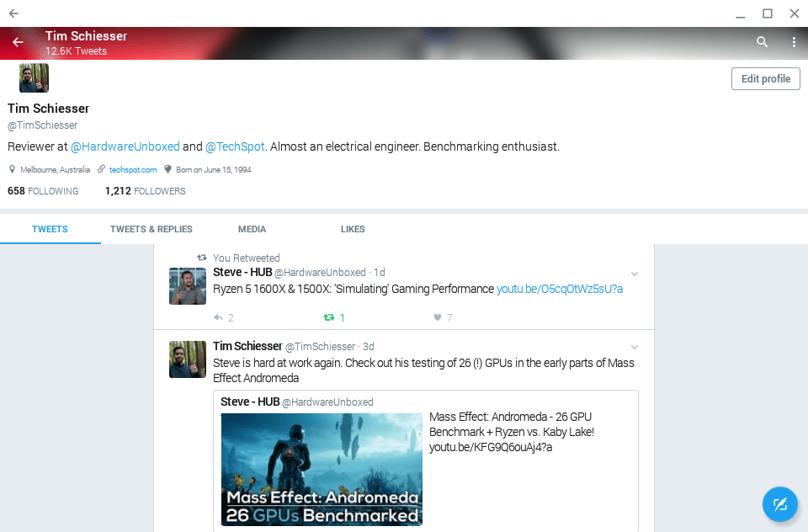
Task: Click Steve - HUB avatar on retweeted tweet
Action: (188, 286)
